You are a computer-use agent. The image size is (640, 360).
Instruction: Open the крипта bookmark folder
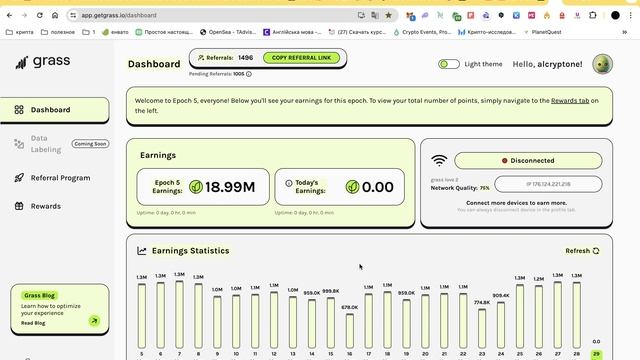click(20, 32)
